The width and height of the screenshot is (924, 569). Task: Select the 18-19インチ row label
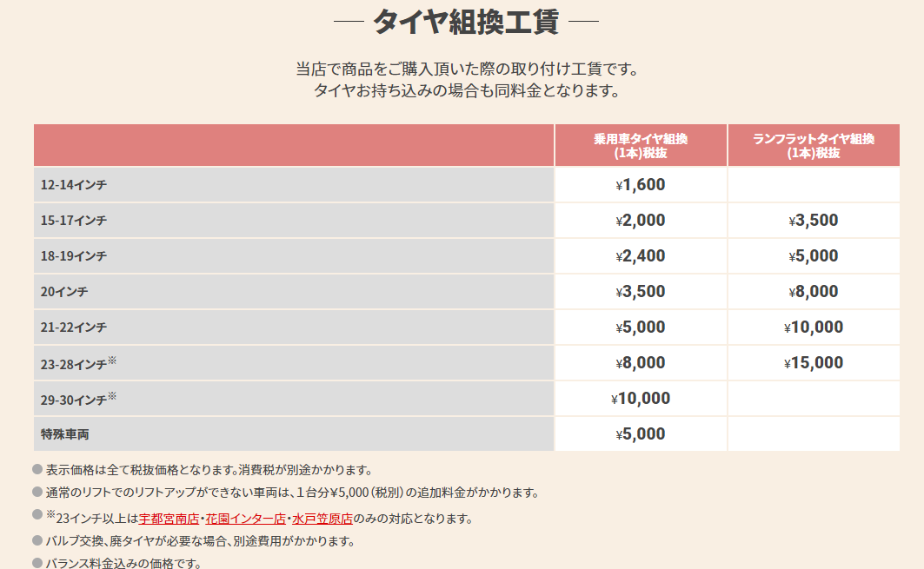pyautogui.click(x=74, y=256)
